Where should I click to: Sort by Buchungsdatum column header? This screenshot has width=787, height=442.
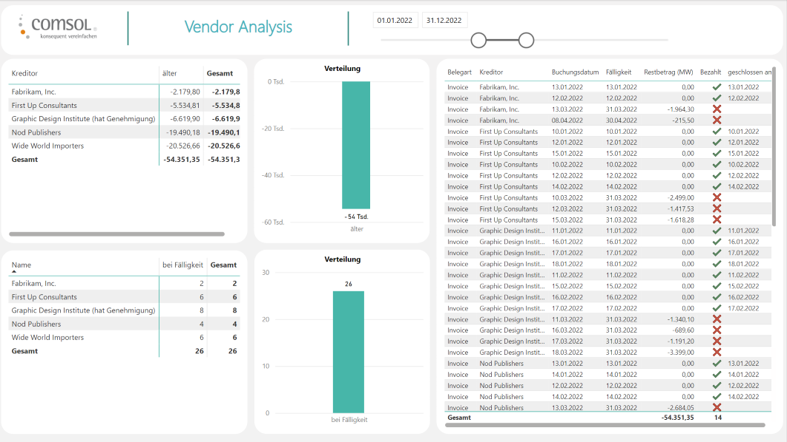point(575,72)
